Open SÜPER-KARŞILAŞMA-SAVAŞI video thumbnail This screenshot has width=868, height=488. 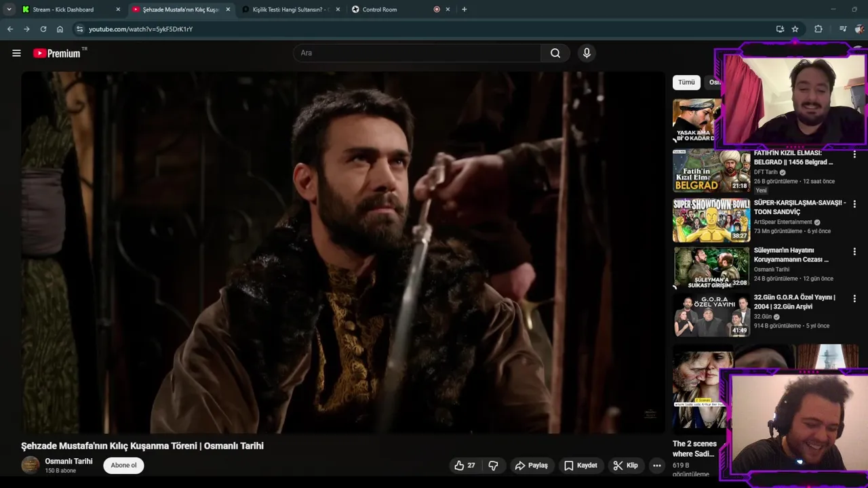pyautogui.click(x=711, y=220)
